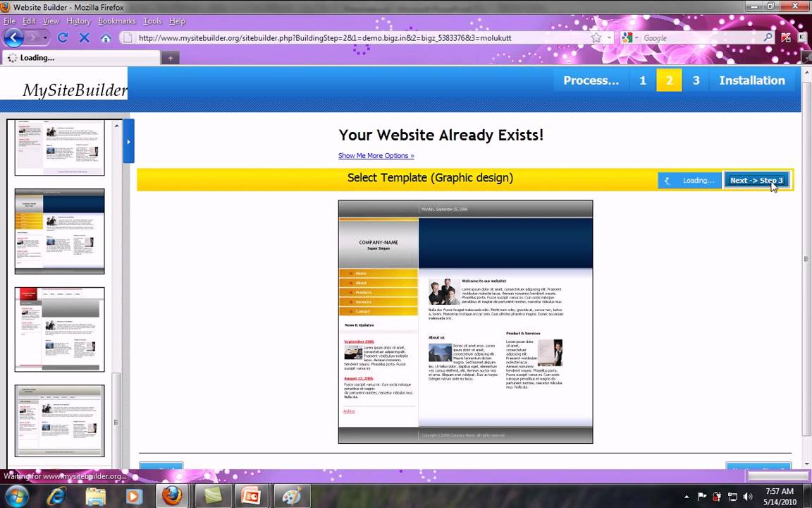The image size is (812, 508).
Task: Select the Loading... browser tab
Action: click(x=80, y=58)
